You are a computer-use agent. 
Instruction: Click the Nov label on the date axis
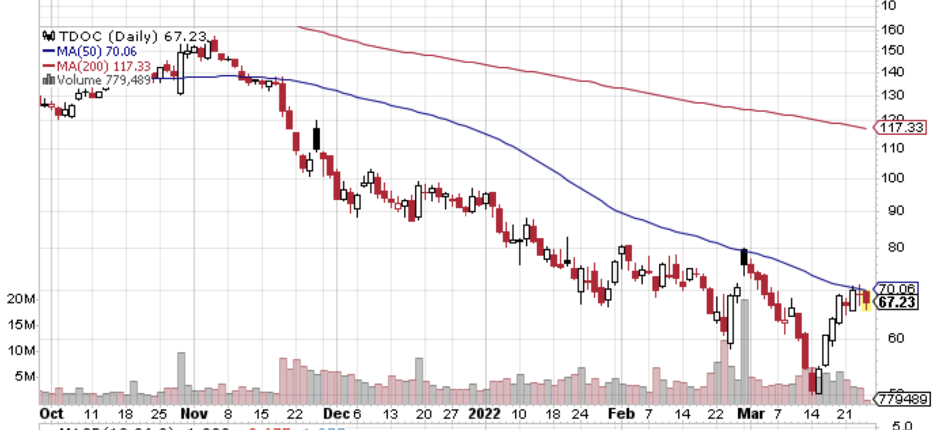(x=192, y=413)
